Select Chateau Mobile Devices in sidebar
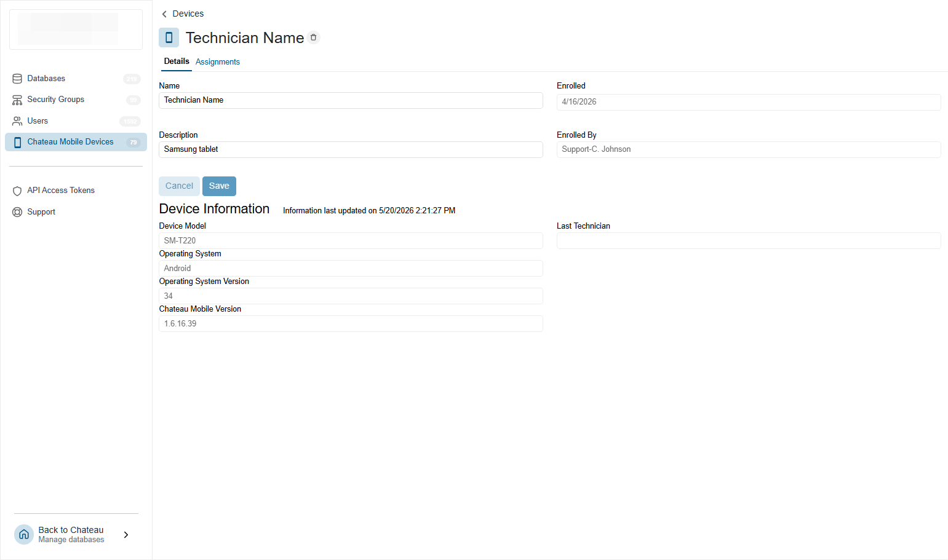The width and height of the screenshot is (948, 560). 76,142
